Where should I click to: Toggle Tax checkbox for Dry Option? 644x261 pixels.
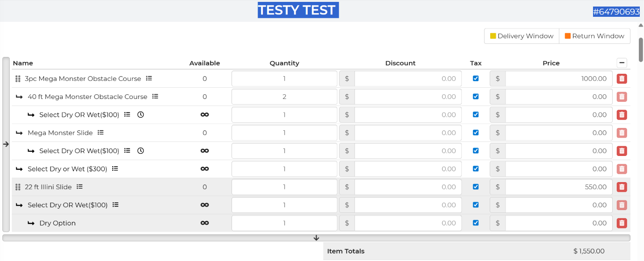(x=476, y=223)
